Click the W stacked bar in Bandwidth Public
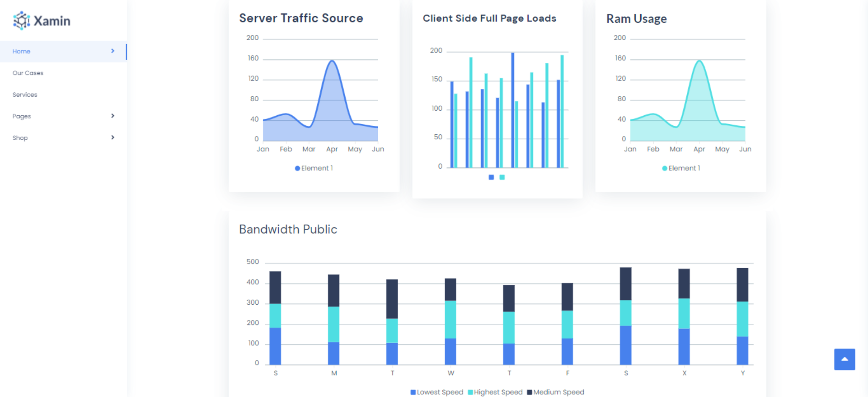Image resolution: width=868 pixels, height=397 pixels. (x=450, y=321)
